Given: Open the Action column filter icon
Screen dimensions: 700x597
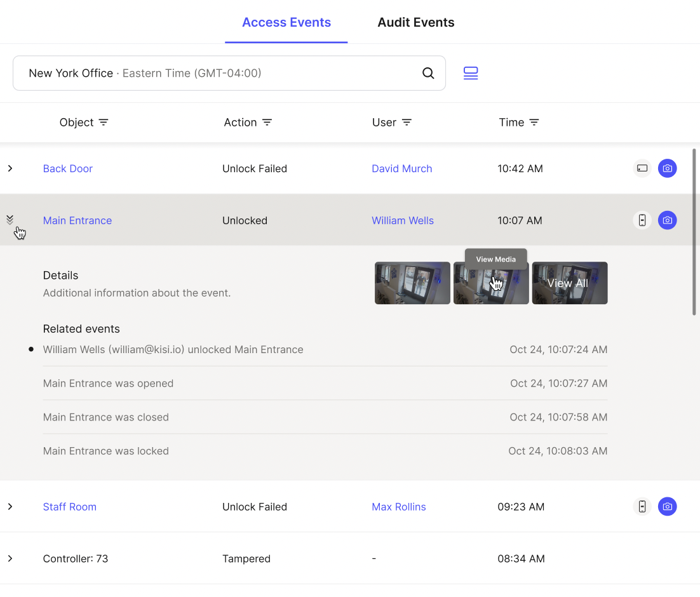Looking at the screenshot, I should click(x=267, y=122).
